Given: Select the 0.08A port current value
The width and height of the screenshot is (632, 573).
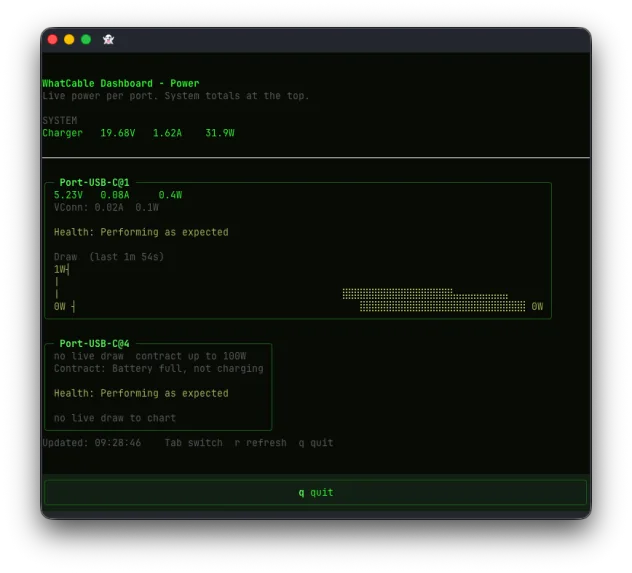Looking at the screenshot, I should [115, 195].
